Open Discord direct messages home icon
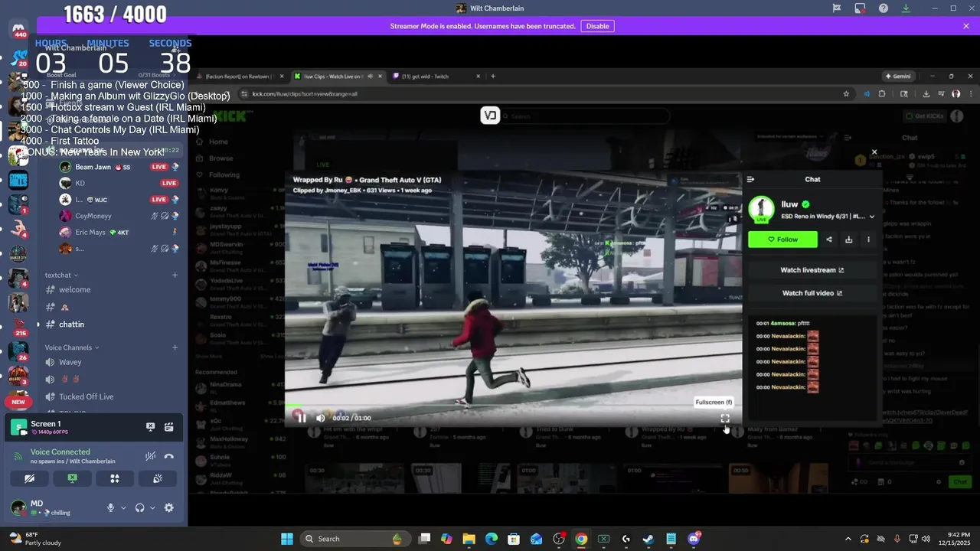This screenshot has width=980, height=551. (x=18, y=29)
